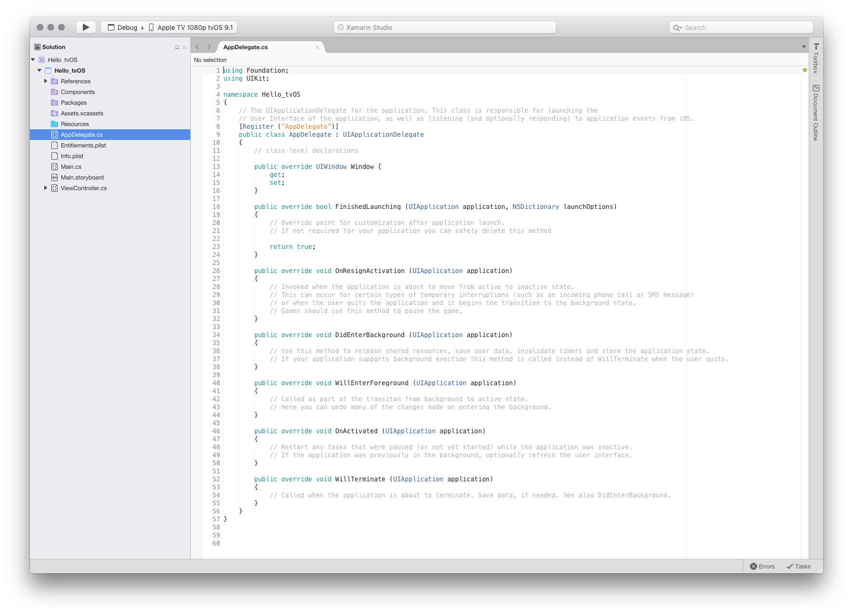Close the Solution pad
The image size is (853, 616).
point(184,47)
